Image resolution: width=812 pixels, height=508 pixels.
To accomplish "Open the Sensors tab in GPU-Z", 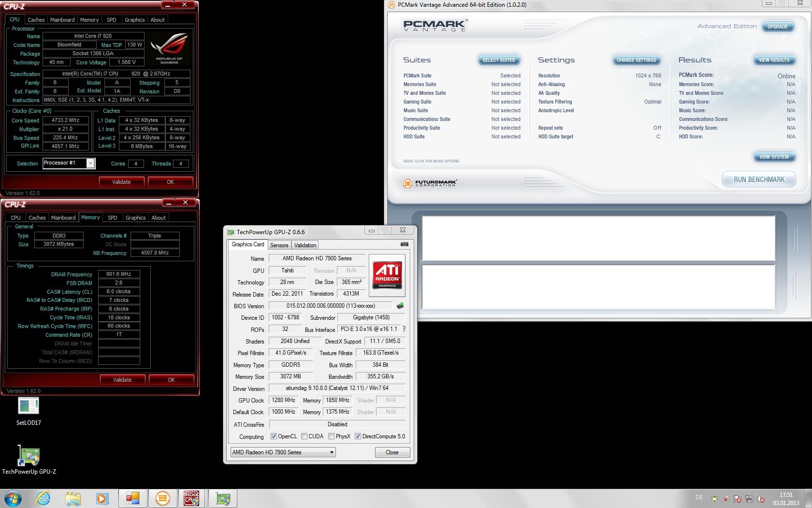I will (x=279, y=245).
